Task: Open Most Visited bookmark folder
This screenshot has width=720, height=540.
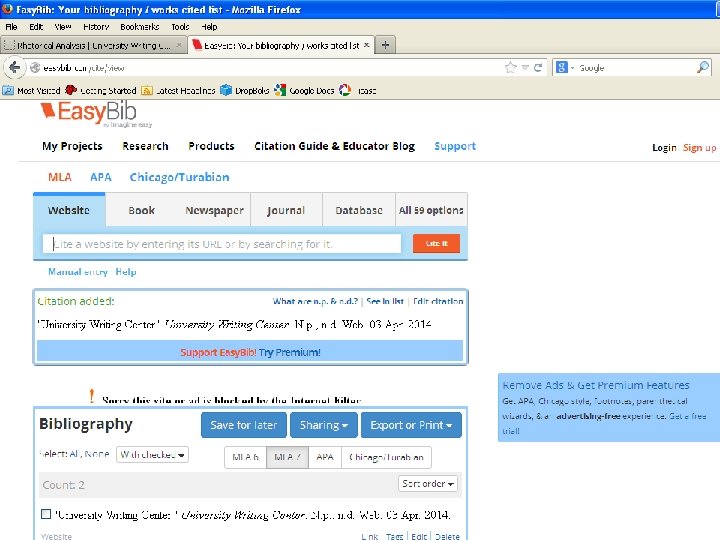Action: point(32,90)
